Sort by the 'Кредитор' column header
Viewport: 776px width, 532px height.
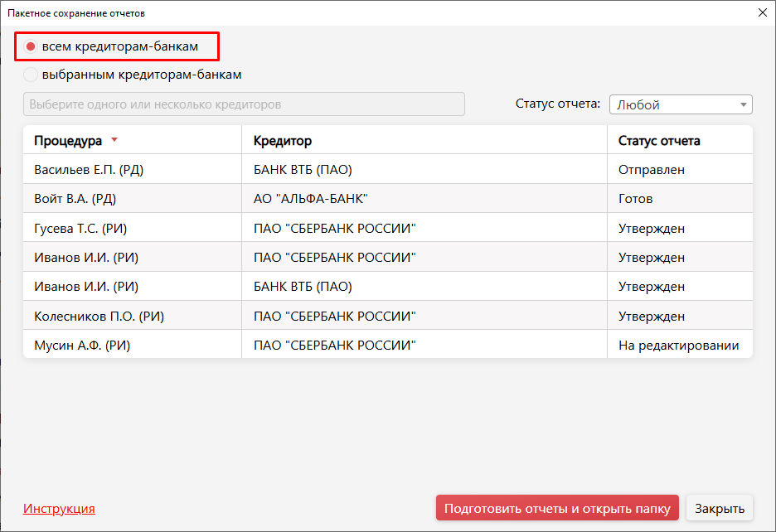tap(283, 141)
